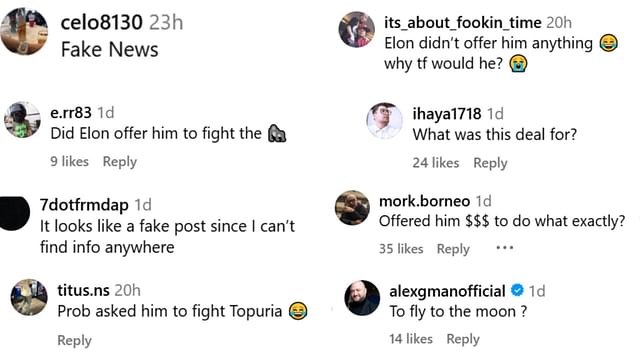Click mork.borneo's profile avatar

click(x=352, y=208)
